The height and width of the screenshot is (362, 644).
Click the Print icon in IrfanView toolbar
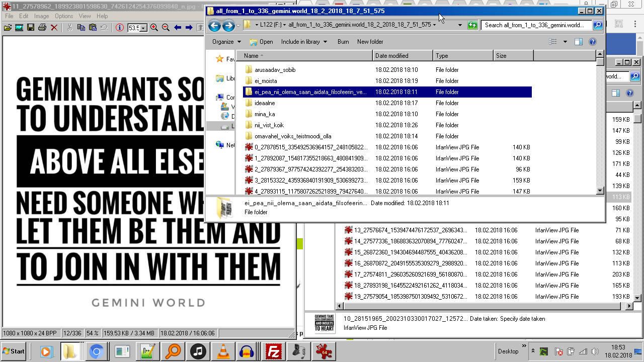tap(42, 28)
